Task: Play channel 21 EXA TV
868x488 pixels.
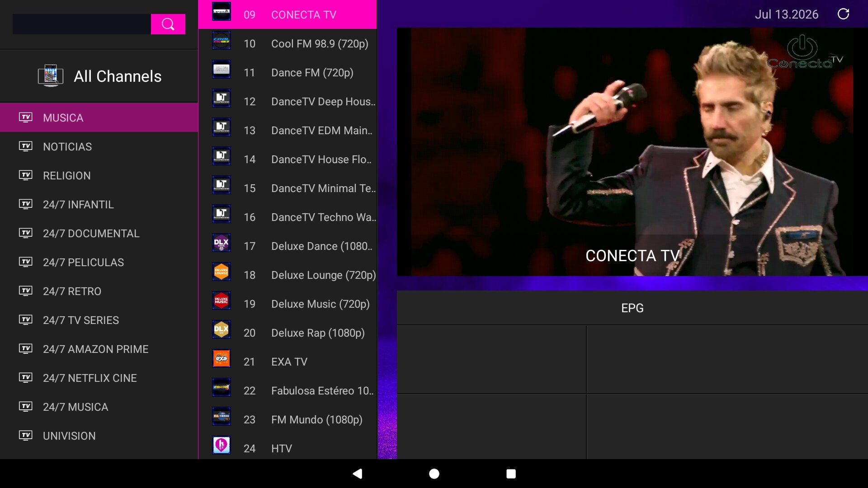Action: pos(288,361)
